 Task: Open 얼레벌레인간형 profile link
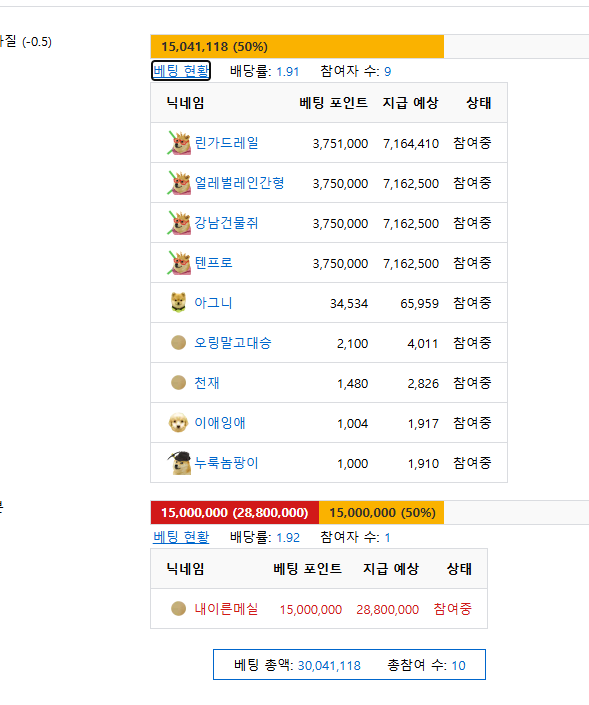[239, 183]
